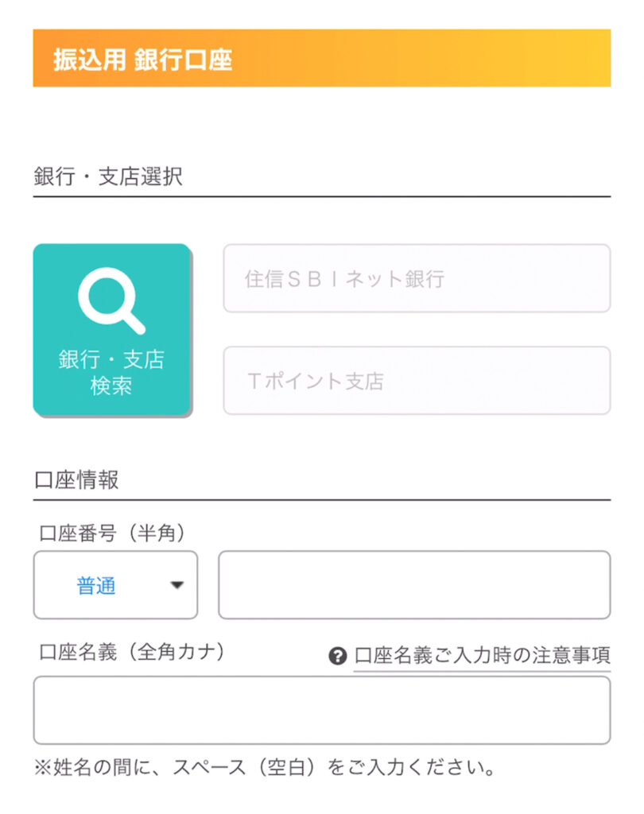Expand the account type dropdown arrow

[x=177, y=586]
